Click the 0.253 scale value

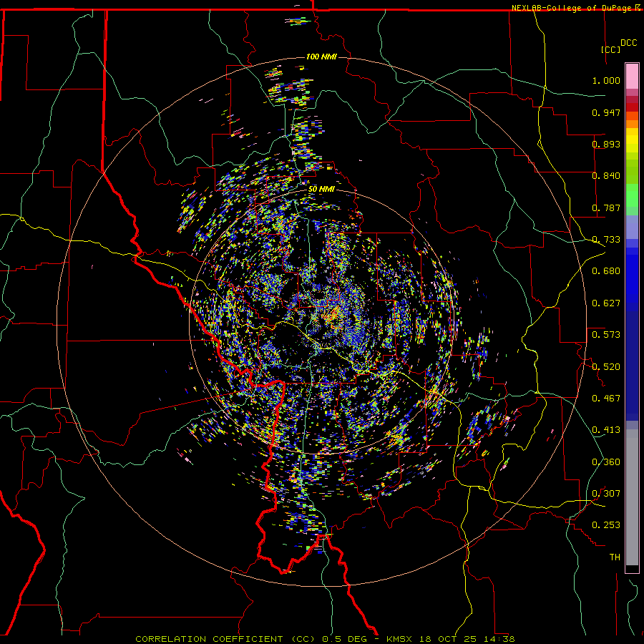pos(606,525)
